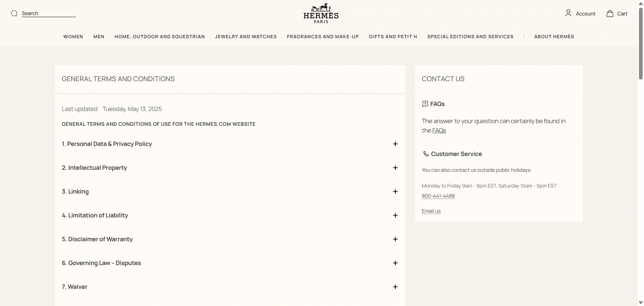Viewport: 644px width, 306px height.
Task: Click into the Search input field
Action: click(49, 13)
